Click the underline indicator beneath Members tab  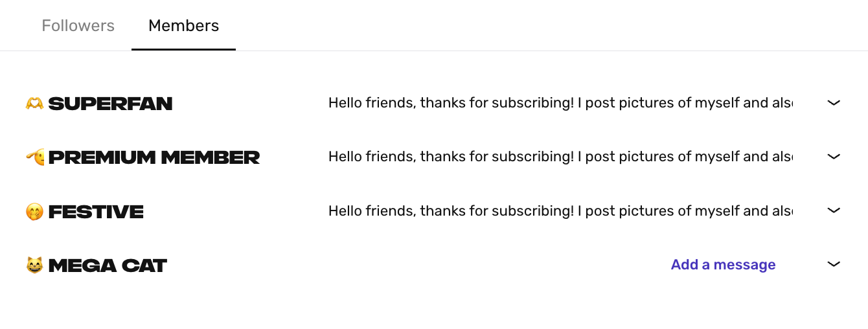(x=183, y=49)
